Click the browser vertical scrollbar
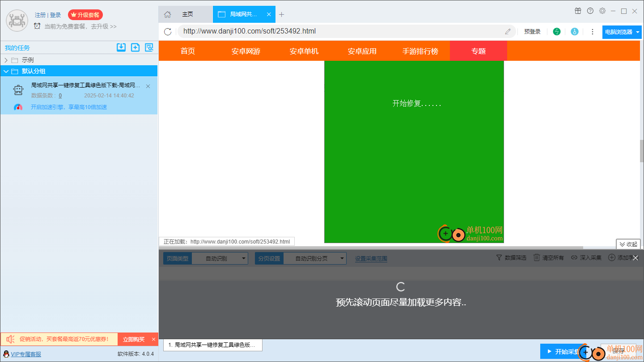Screen dimensions: 644x362 coord(642,151)
